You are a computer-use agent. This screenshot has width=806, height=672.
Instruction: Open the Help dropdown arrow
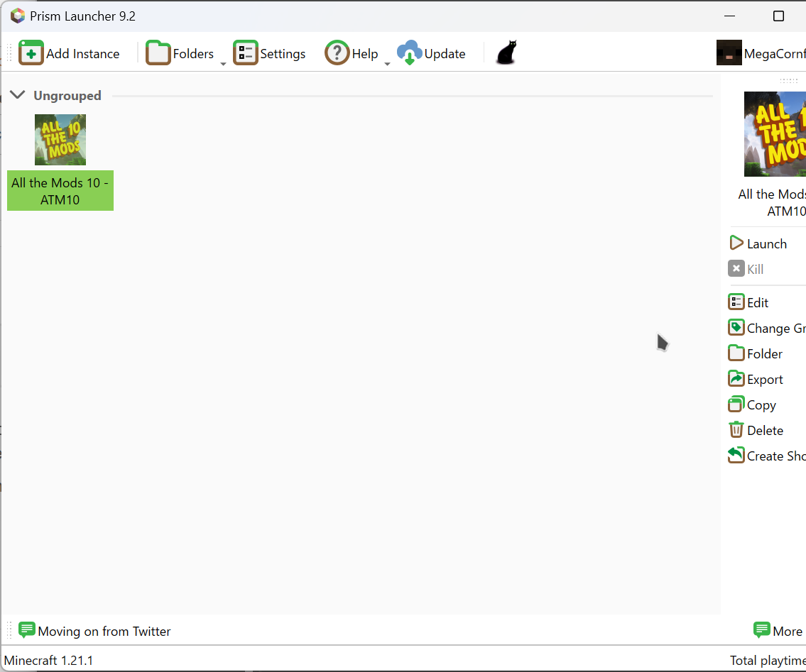pos(387,62)
